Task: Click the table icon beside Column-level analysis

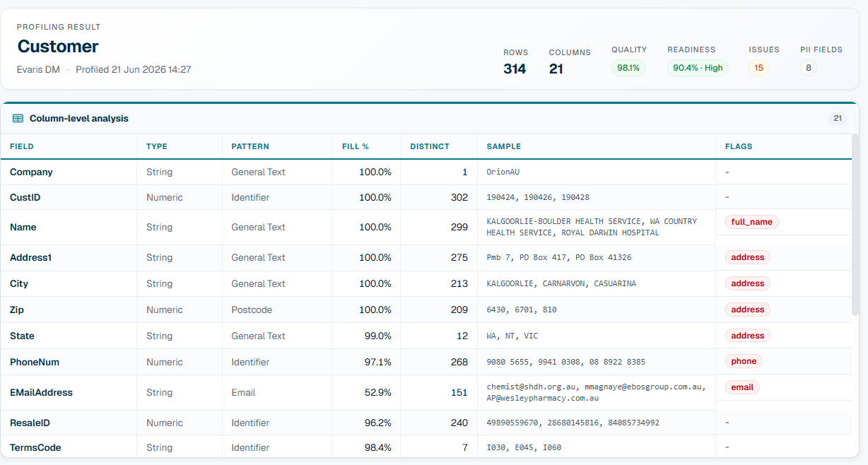Action: 18,119
